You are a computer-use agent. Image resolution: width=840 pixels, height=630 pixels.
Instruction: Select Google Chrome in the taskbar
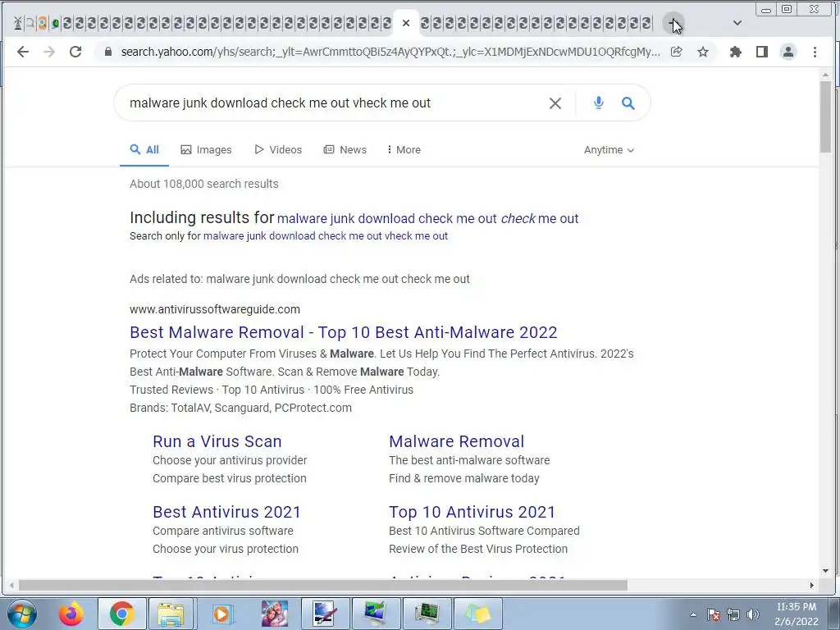(x=121, y=614)
